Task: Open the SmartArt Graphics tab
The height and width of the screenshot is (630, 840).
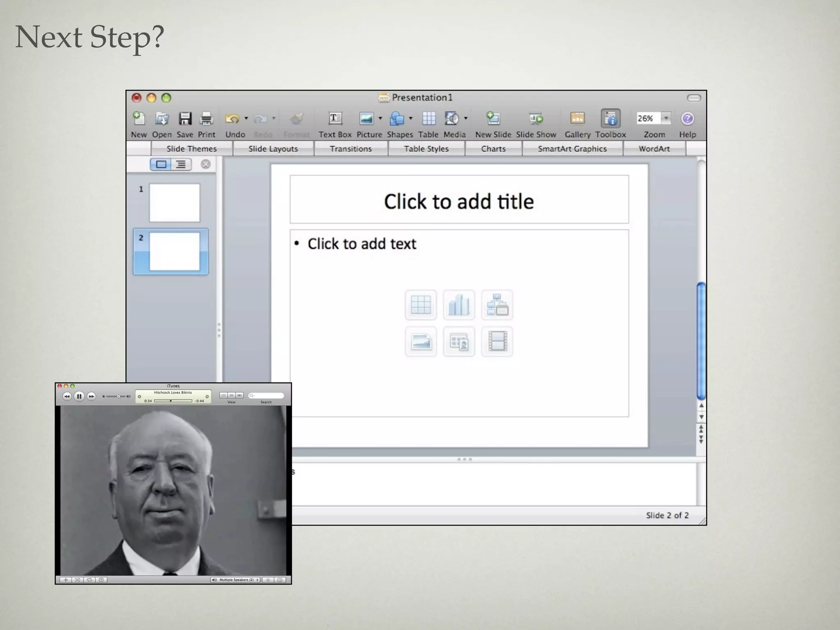Action: (x=572, y=148)
